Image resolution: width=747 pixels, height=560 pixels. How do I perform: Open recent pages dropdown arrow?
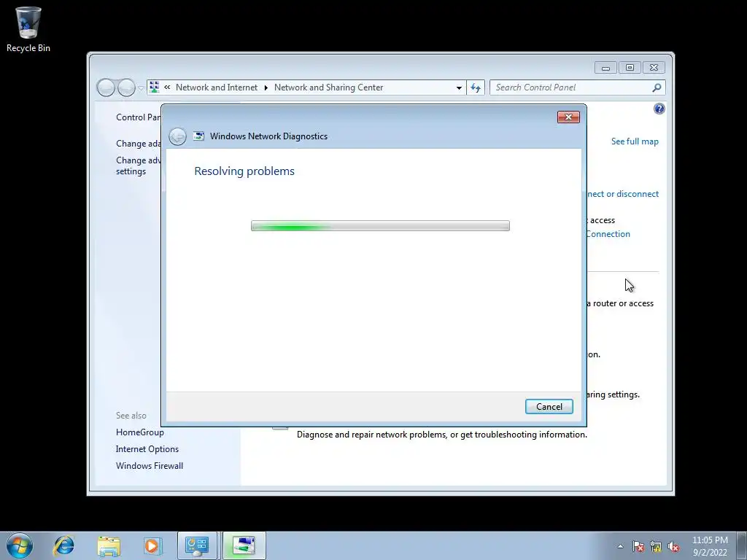tap(141, 88)
